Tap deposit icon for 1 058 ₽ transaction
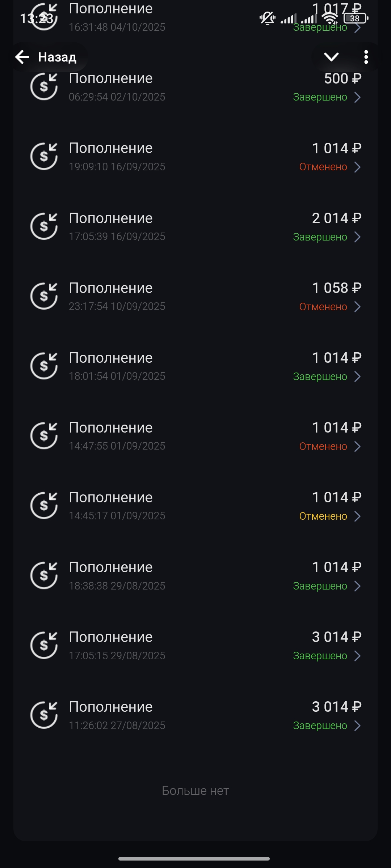391x868 pixels. [44, 296]
